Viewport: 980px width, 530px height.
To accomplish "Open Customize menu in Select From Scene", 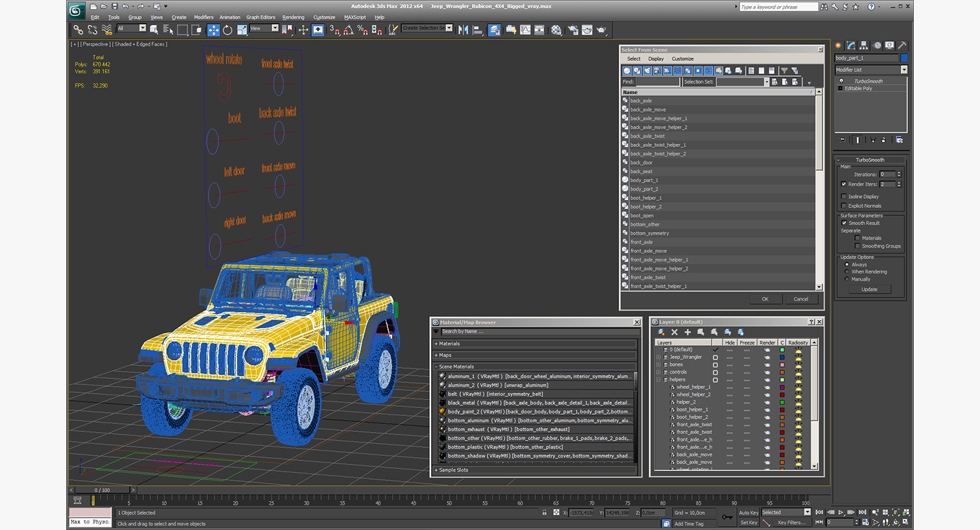I will coord(683,59).
